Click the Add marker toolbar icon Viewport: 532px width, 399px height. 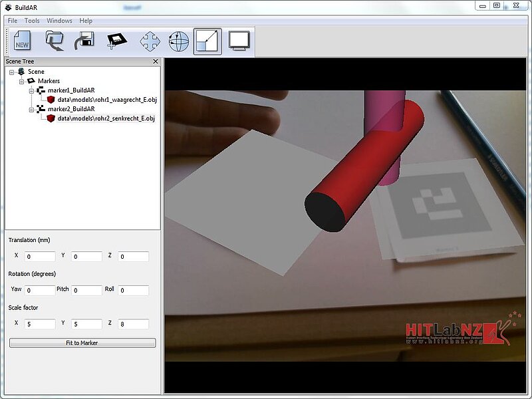pos(116,41)
